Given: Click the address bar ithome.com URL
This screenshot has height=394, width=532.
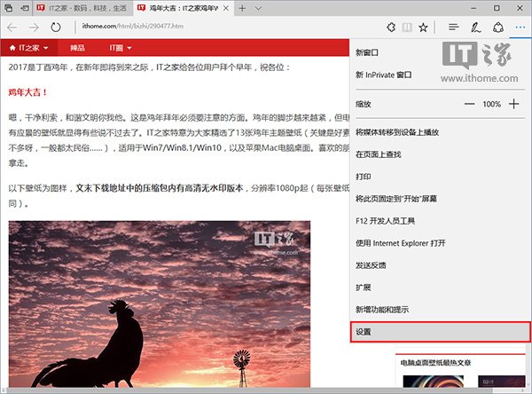Looking at the screenshot, I should 133,26.
